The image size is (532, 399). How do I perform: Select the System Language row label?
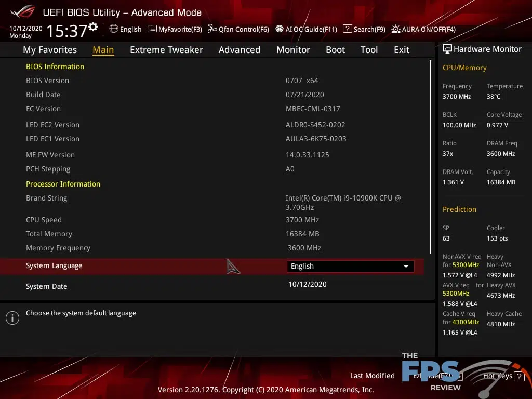tap(54, 265)
